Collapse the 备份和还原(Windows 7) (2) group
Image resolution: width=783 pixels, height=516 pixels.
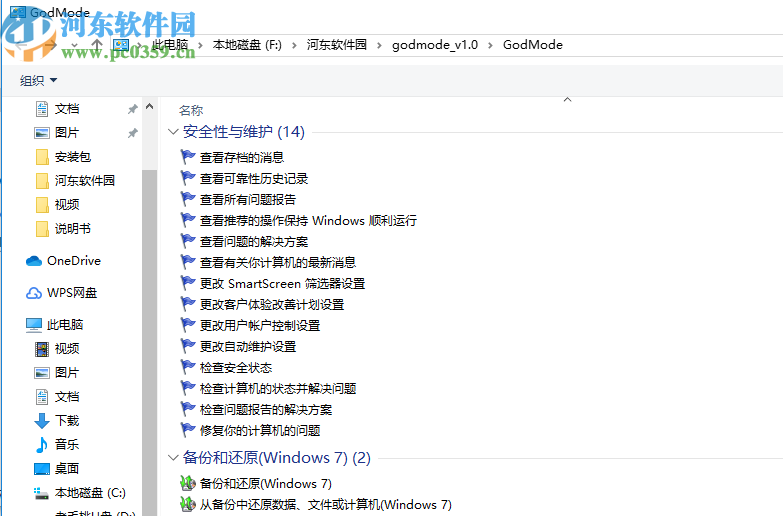(x=173, y=458)
